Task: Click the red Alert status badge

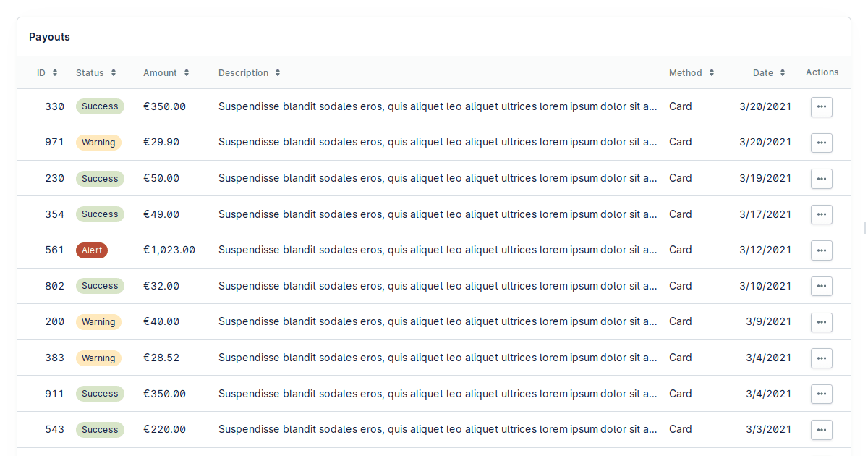Action: click(x=92, y=250)
